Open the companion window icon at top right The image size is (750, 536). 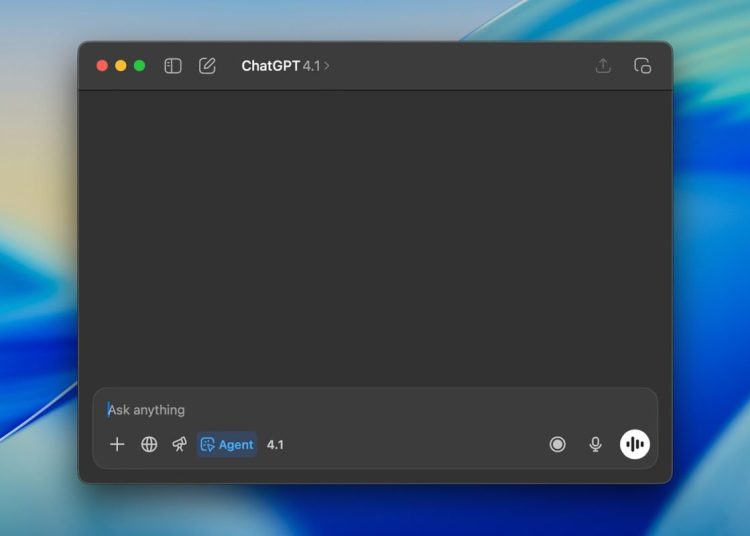(642, 66)
